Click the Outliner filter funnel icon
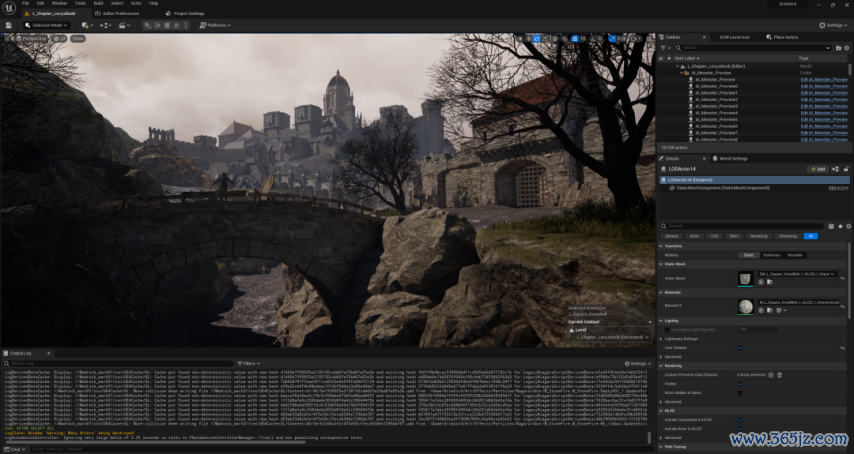The height and width of the screenshot is (454, 854). tap(664, 47)
